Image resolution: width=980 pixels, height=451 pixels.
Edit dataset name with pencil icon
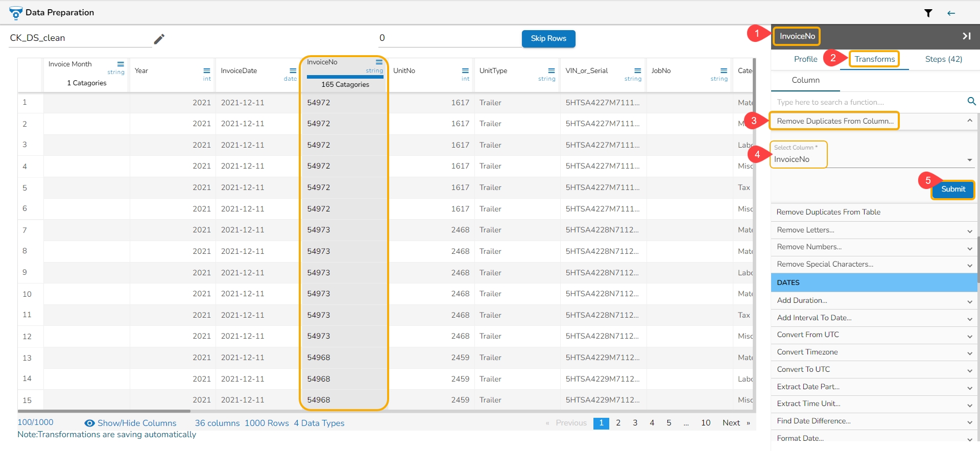[x=159, y=39]
